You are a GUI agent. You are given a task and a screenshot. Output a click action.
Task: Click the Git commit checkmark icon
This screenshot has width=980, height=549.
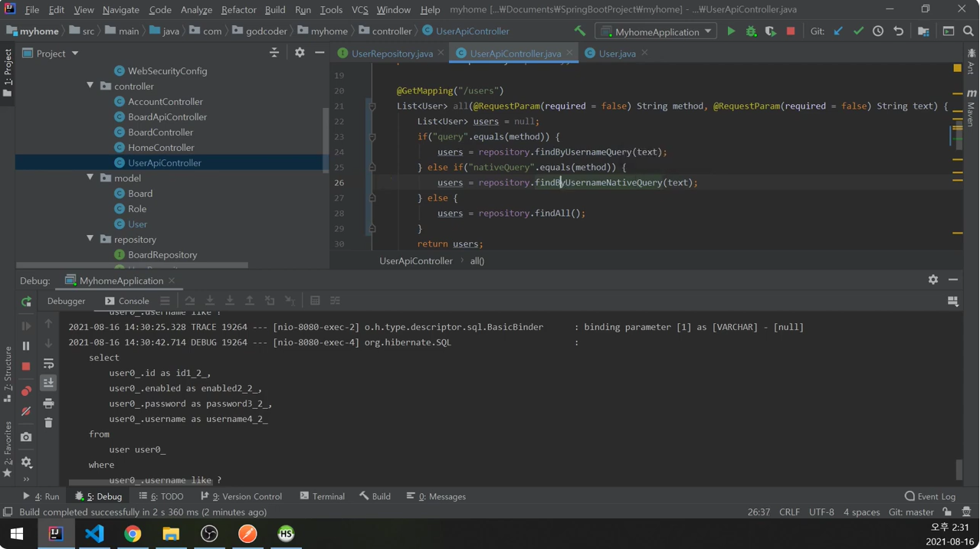858,31
